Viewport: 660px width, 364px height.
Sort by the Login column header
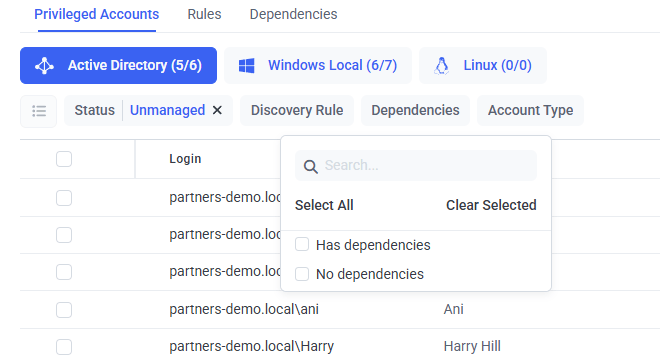pos(185,159)
